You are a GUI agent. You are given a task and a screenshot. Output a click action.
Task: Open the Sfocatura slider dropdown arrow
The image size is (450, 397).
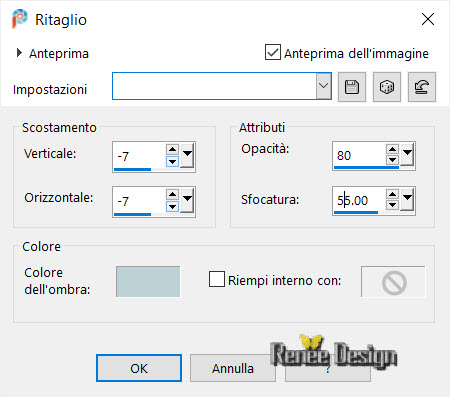tap(407, 199)
